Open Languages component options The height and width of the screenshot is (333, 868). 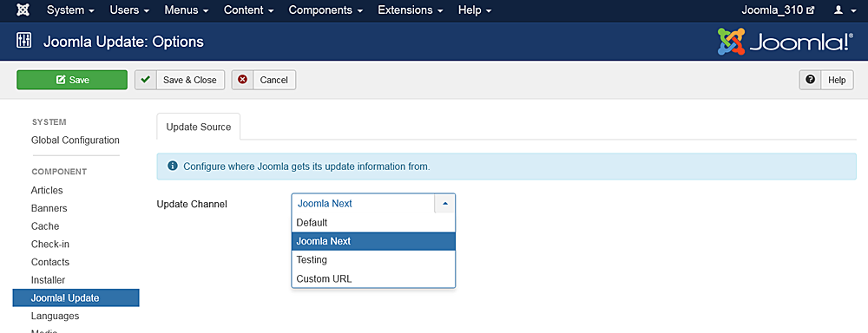pyautogui.click(x=55, y=316)
